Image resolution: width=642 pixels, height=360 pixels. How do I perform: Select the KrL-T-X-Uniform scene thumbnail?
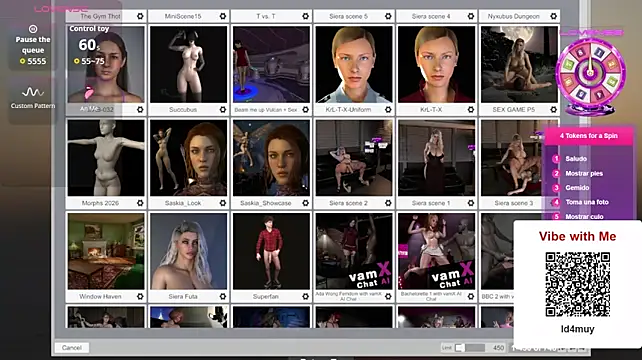[354, 64]
